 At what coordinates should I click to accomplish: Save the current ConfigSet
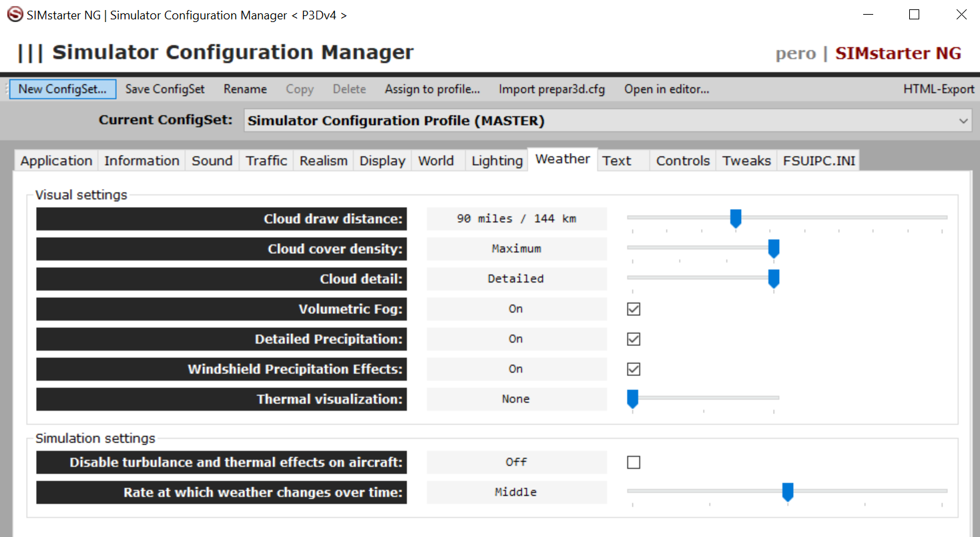pos(165,89)
